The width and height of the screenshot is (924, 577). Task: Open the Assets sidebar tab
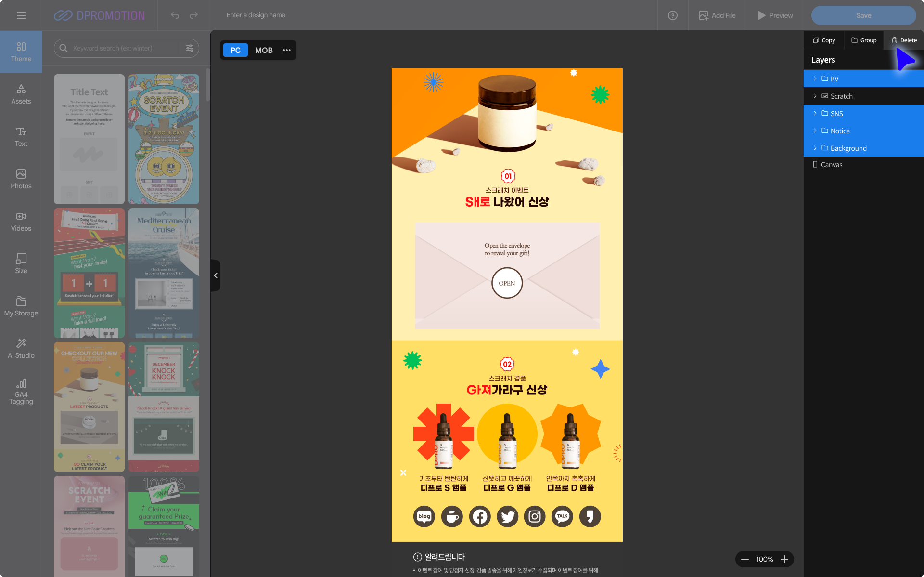pos(21,94)
